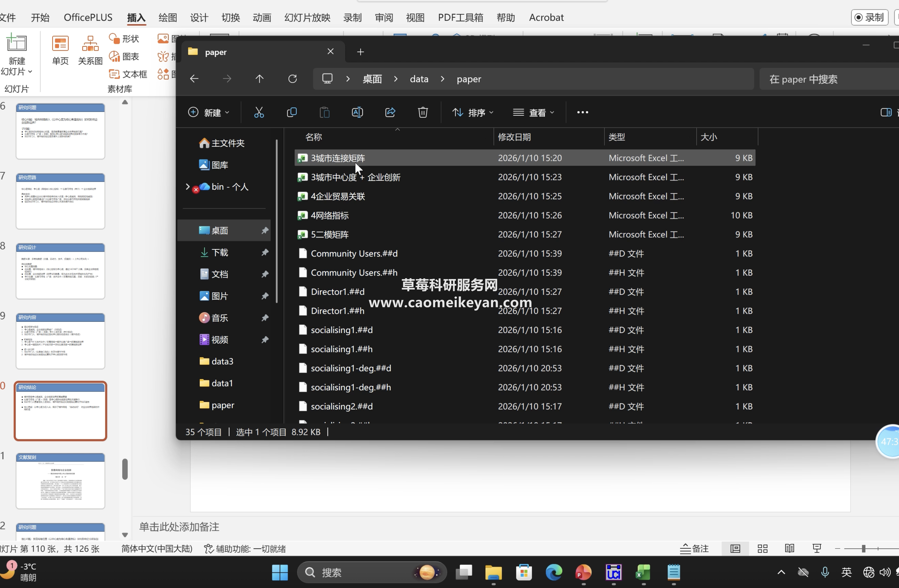This screenshot has width=899, height=588.
Task: Open Excel from the taskbar
Action: pos(643,572)
